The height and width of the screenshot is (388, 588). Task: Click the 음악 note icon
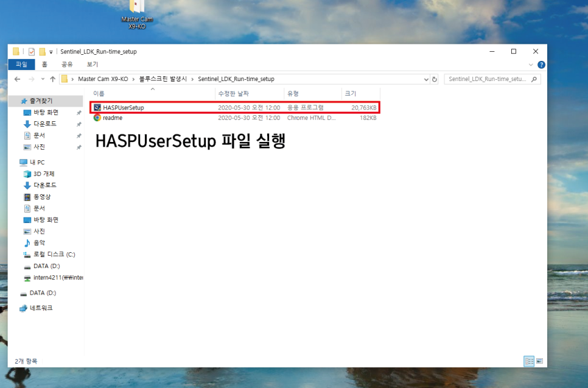tap(27, 243)
